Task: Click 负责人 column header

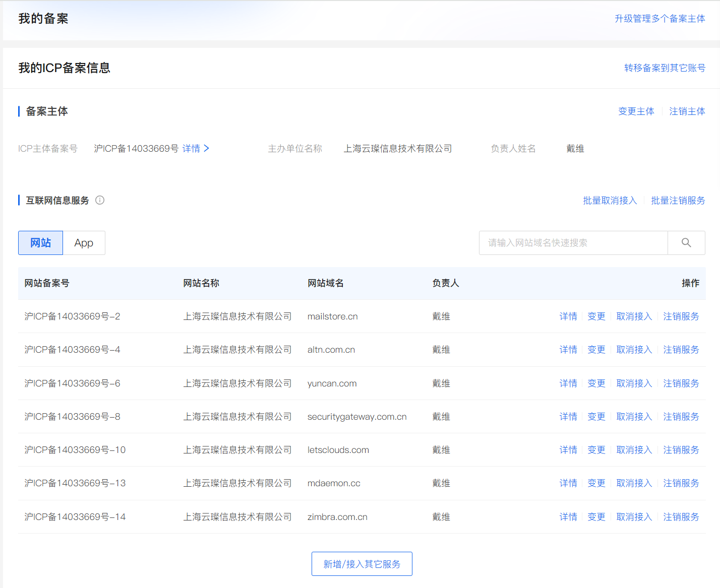Action: 446,283
